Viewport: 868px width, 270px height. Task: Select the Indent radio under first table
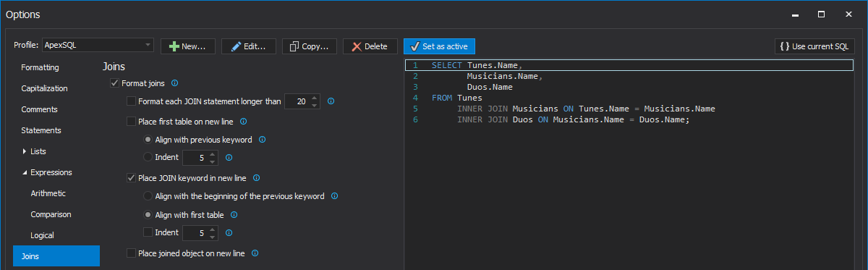(x=148, y=157)
